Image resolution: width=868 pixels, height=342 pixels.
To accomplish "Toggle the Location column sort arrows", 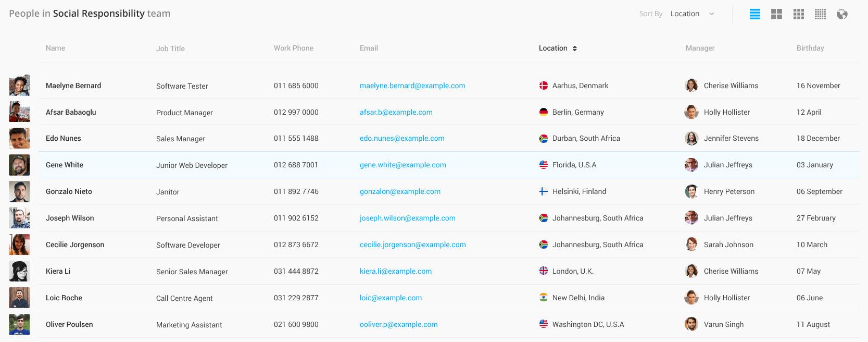I will 575,48.
